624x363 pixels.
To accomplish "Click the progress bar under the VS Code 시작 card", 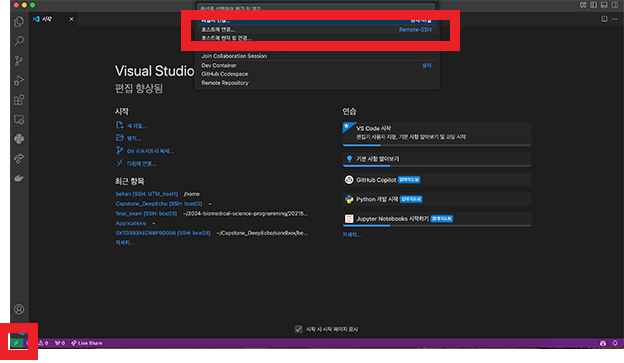I will pos(437,145).
